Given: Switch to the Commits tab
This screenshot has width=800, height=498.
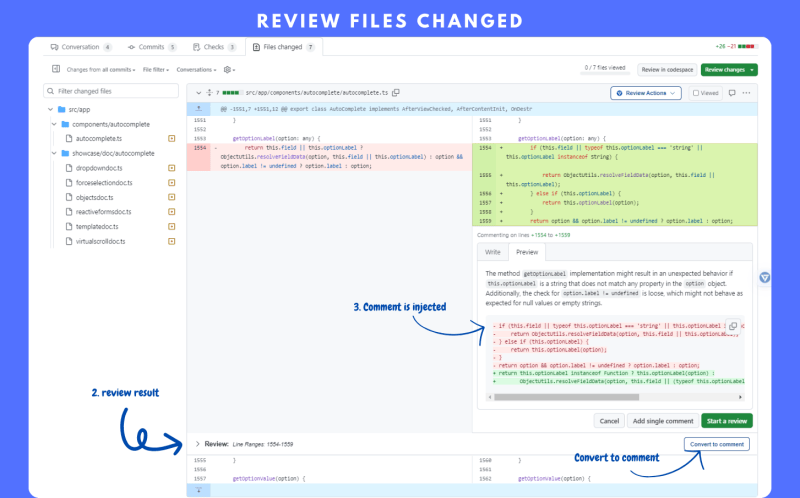Looking at the screenshot, I should 152,47.
